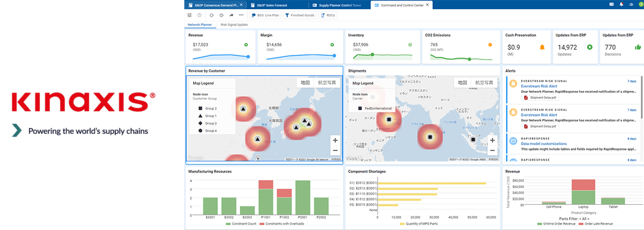Select the Command and Control Center tab
Viewport: 644px width, 230px height.
coord(400,4)
